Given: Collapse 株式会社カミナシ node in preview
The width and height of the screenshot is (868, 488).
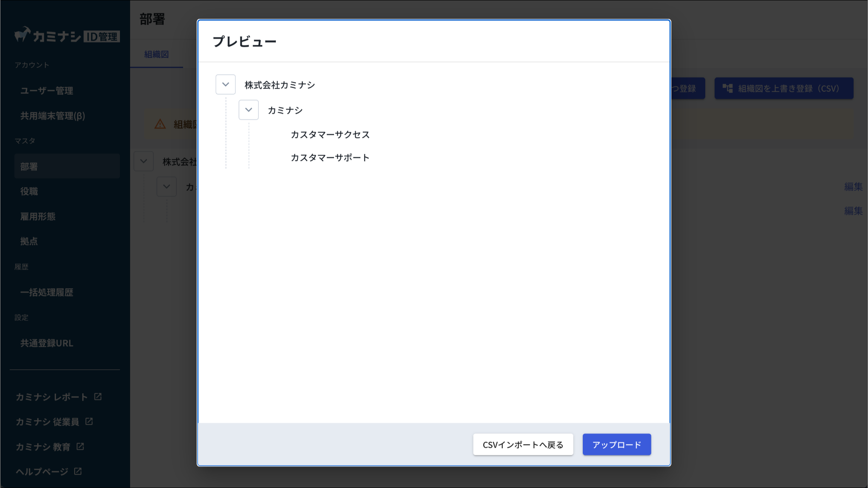Looking at the screenshot, I should pos(225,84).
